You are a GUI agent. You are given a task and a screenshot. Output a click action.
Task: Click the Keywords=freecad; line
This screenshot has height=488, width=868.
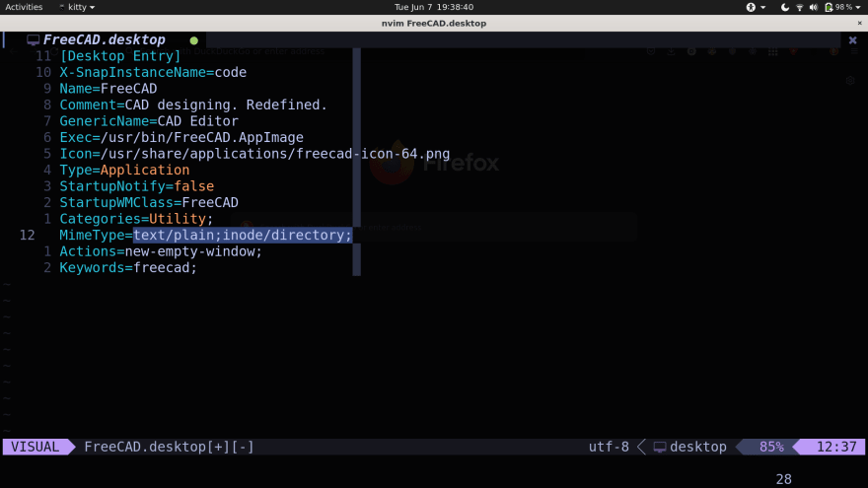(x=128, y=268)
